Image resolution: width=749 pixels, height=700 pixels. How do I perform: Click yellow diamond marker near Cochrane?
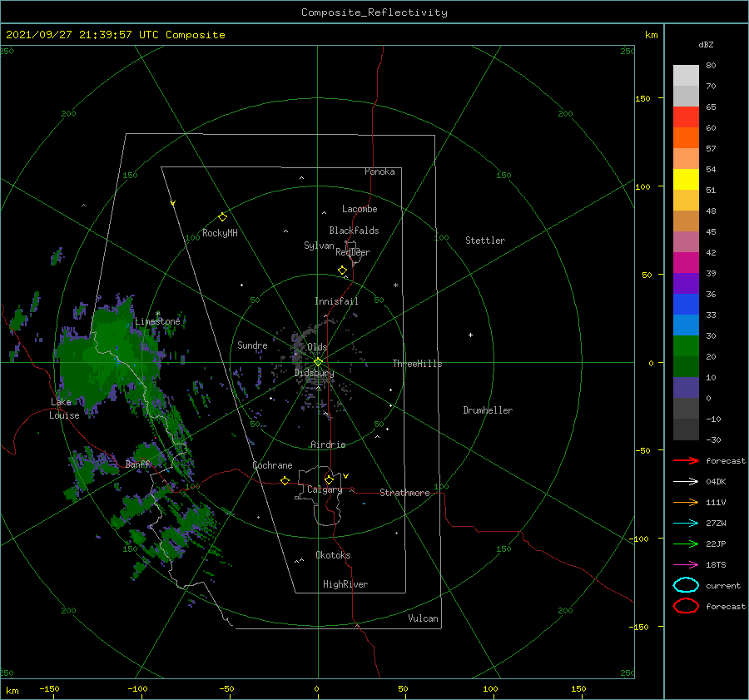click(285, 480)
